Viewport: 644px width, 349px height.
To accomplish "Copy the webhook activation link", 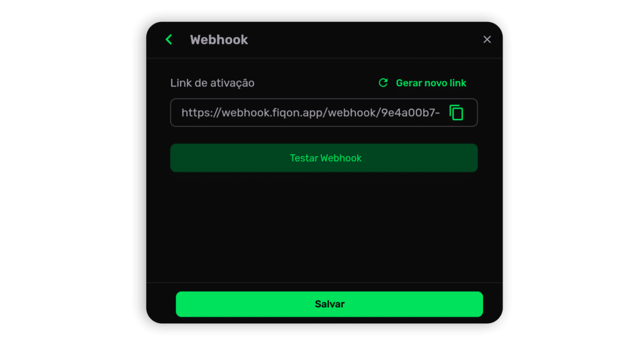I will pos(457,113).
